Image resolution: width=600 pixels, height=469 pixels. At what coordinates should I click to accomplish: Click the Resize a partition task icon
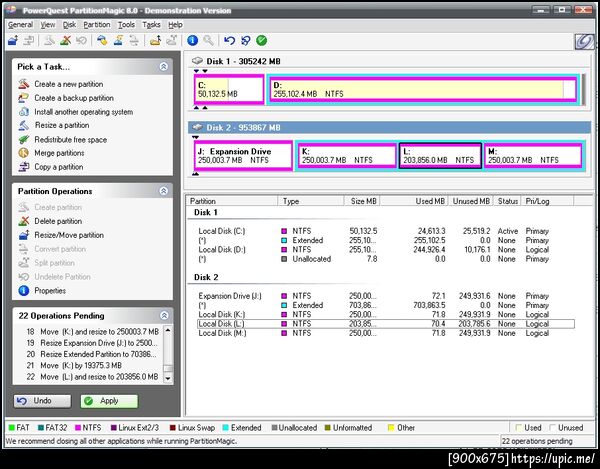tap(24, 125)
